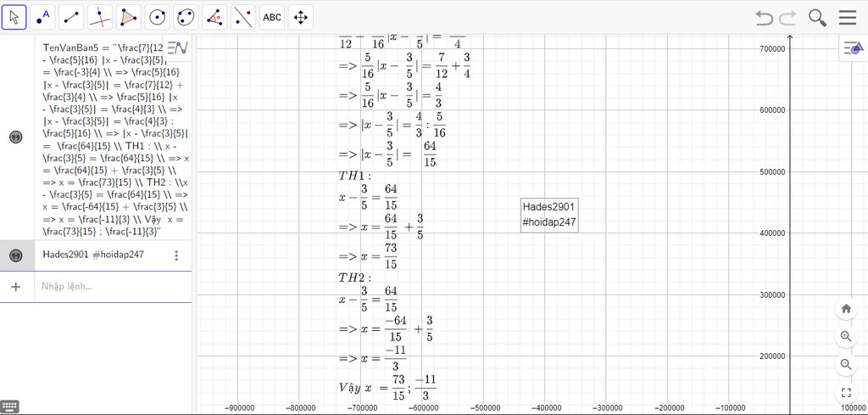Toggle visibility of TenVanBan5 text object

coord(17,137)
